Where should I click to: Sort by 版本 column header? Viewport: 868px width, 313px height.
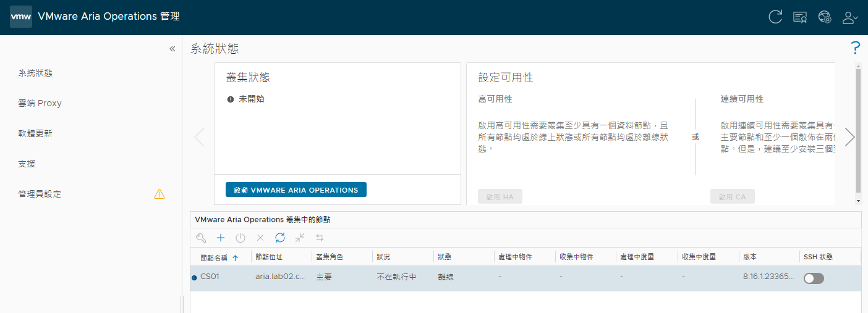[749, 257]
